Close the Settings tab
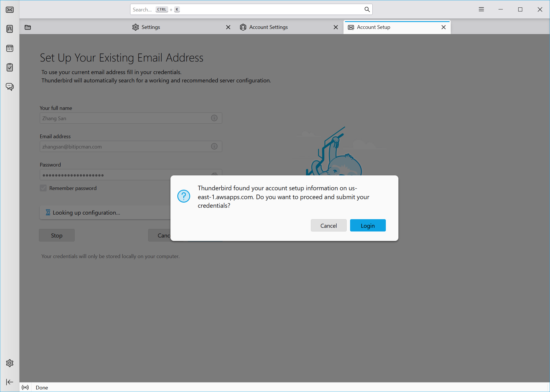 pos(228,27)
